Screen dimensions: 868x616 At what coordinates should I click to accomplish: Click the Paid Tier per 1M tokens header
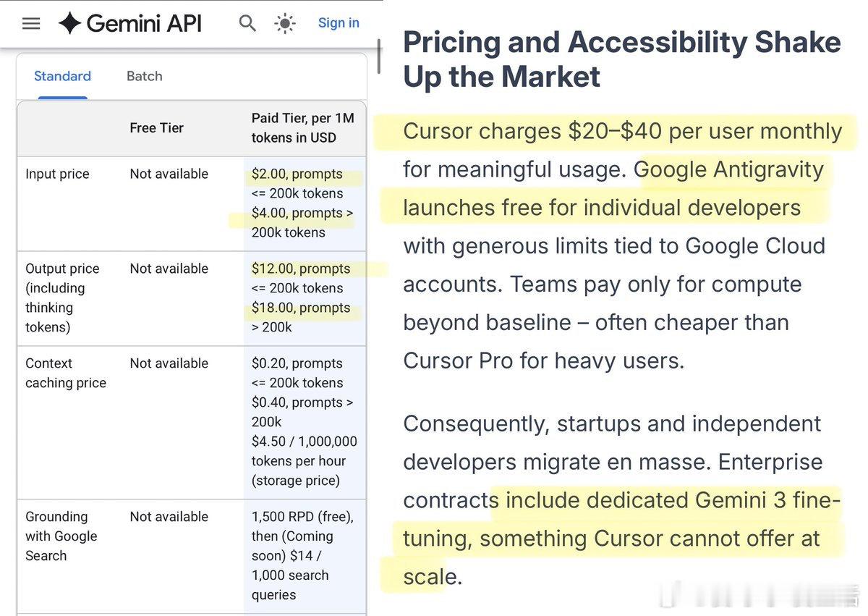click(x=302, y=128)
